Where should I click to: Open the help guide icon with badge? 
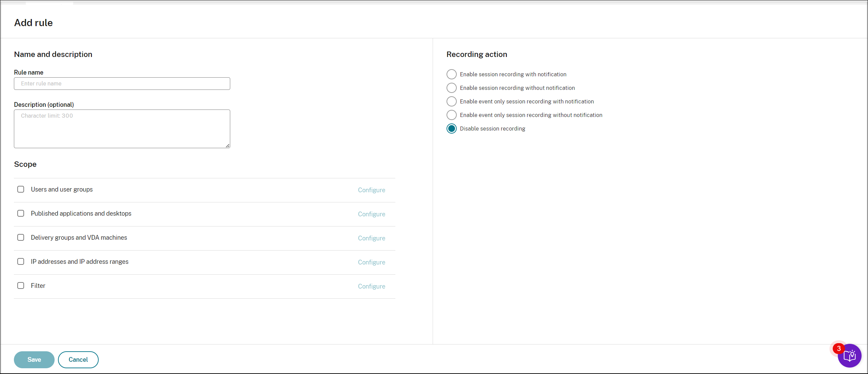click(849, 356)
